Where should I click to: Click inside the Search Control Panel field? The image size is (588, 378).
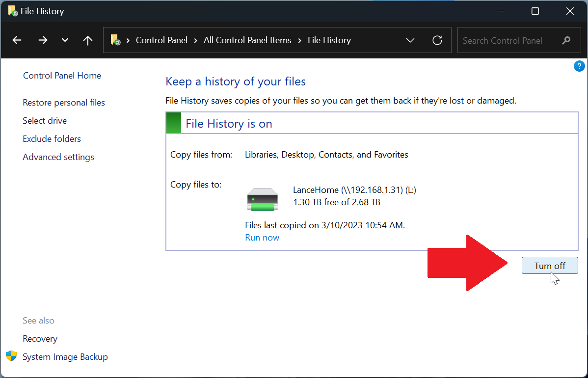tap(506, 40)
